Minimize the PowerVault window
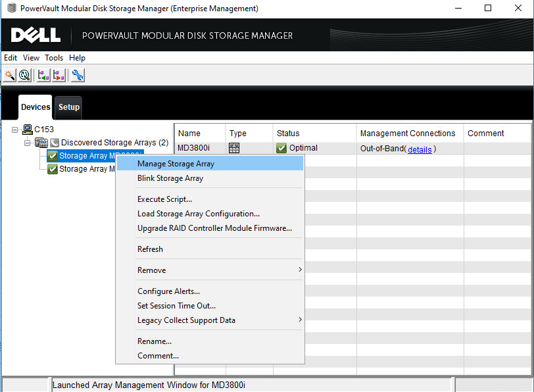534x392 pixels. (458, 8)
